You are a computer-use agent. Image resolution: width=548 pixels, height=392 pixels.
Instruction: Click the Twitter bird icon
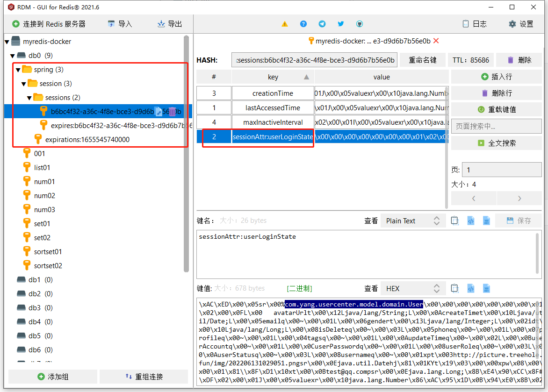tap(341, 24)
